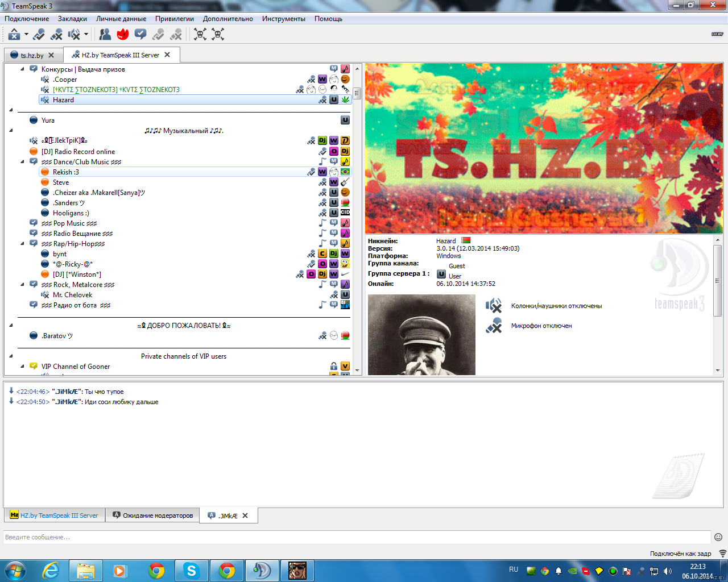This screenshot has width=728, height=582.
Task: Select the Радио от бота channel
Action: (189, 305)
